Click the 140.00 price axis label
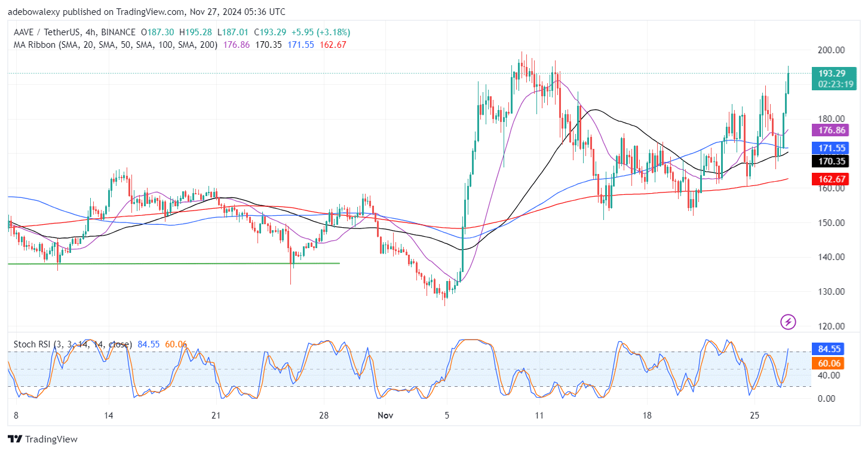This screenshot has width=868, height=452. click(x=831, y=257)
